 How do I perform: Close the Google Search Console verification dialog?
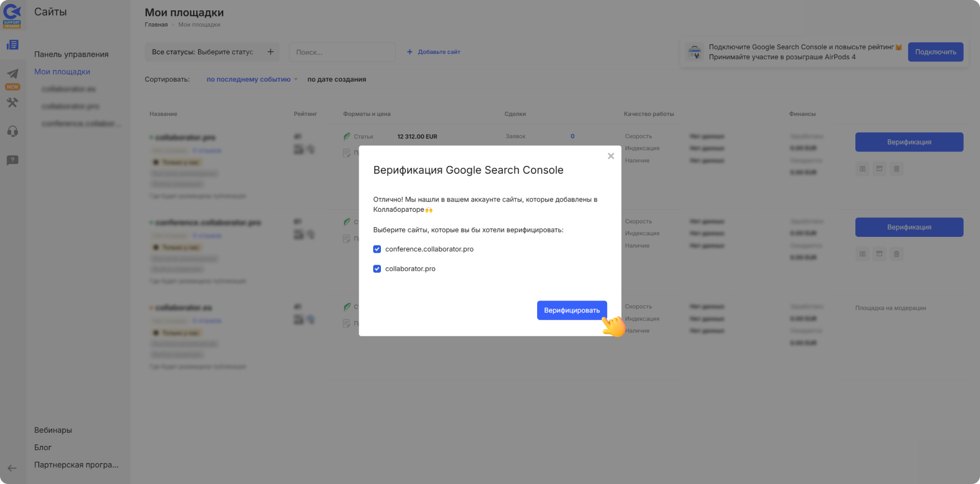tap(611, 156)
